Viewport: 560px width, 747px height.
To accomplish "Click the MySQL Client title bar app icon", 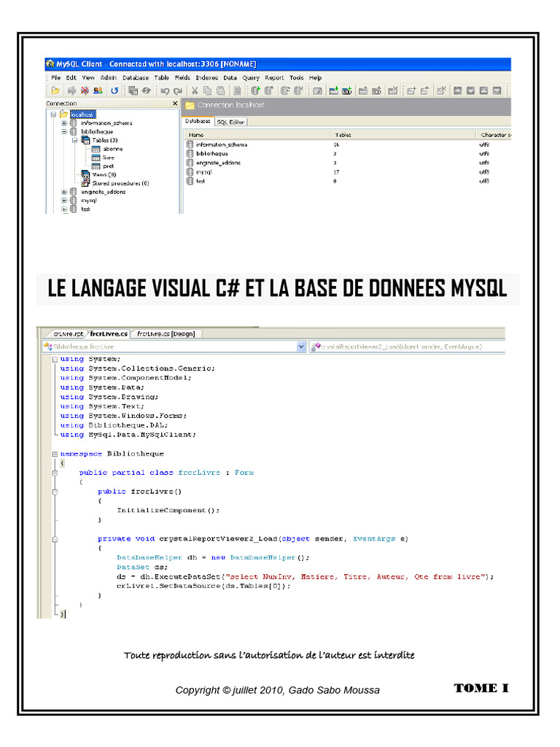I will [x=50, y=64].
